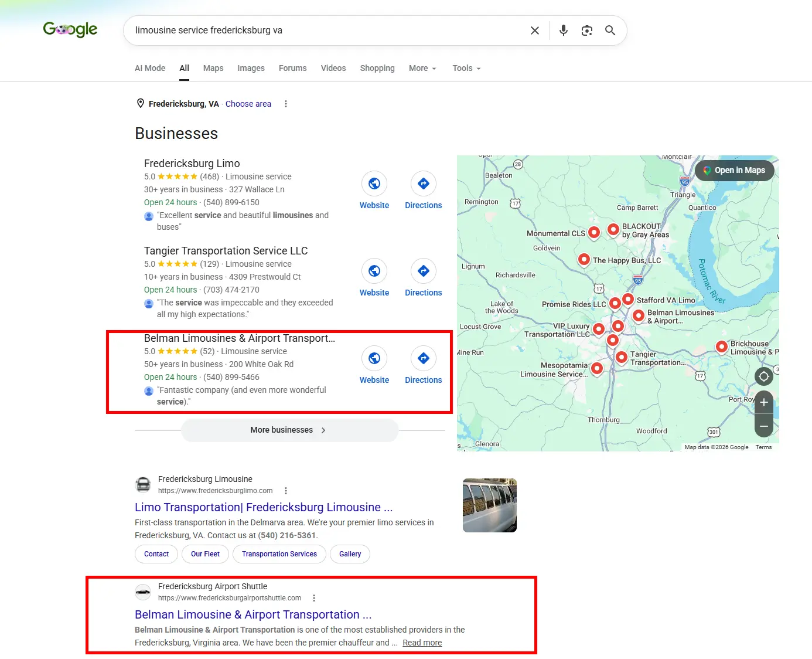The image size is (812, 659).
Task: Clear the search query with the X icon
Action: [x=535, y=30]
